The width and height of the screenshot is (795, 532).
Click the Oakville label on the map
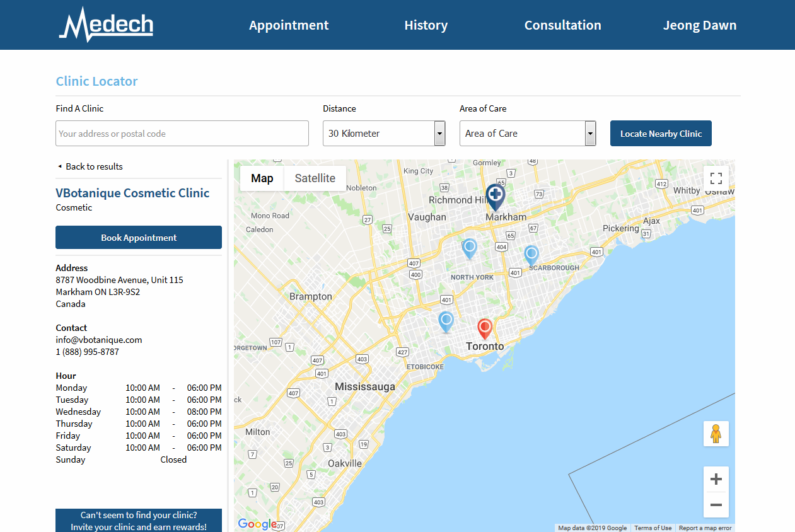[x=345, y=463]
